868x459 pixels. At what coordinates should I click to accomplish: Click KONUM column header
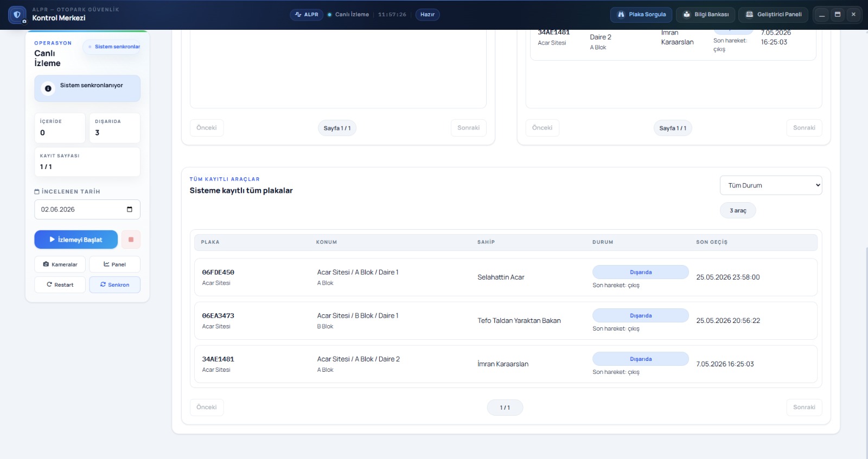pyautogui.click(x=327, y=242)
